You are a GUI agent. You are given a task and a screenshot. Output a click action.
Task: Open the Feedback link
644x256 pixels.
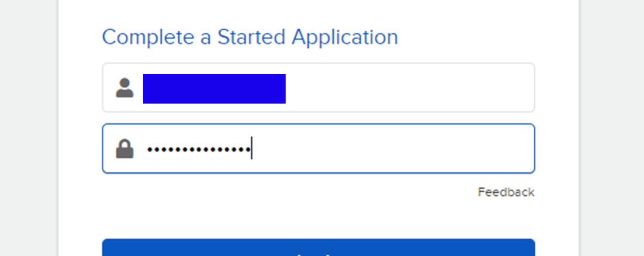pyautogui.click(x=506, y=192)
